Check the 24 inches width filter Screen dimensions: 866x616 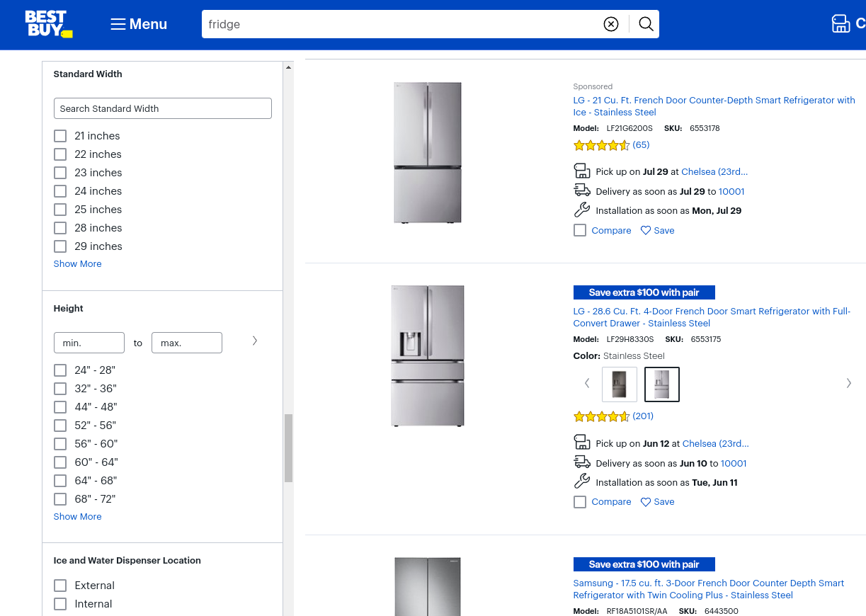(60, 191)
